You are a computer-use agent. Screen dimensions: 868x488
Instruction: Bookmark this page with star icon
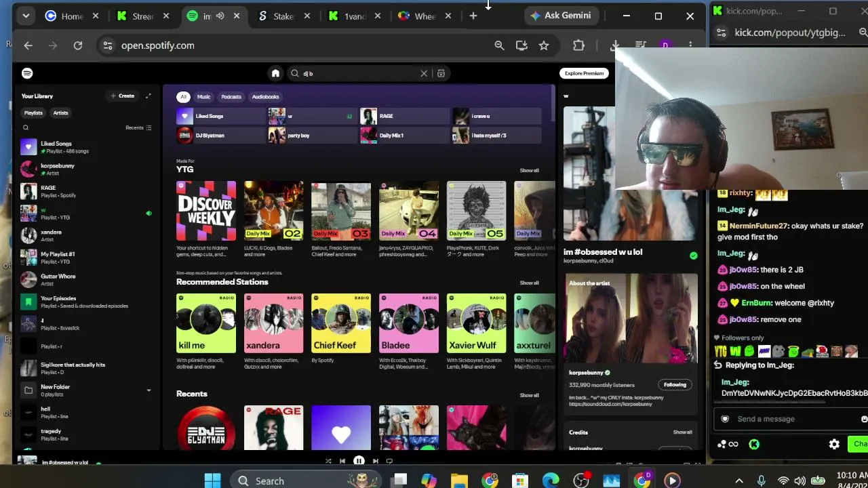[544, 45]
